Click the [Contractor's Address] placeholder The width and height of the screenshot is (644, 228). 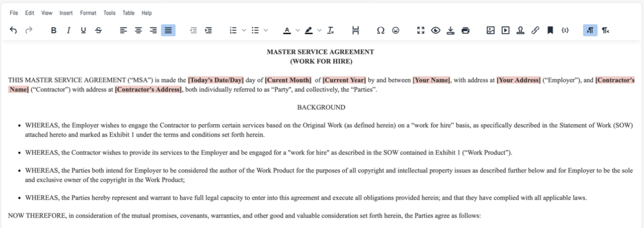(x=148, y=89)
